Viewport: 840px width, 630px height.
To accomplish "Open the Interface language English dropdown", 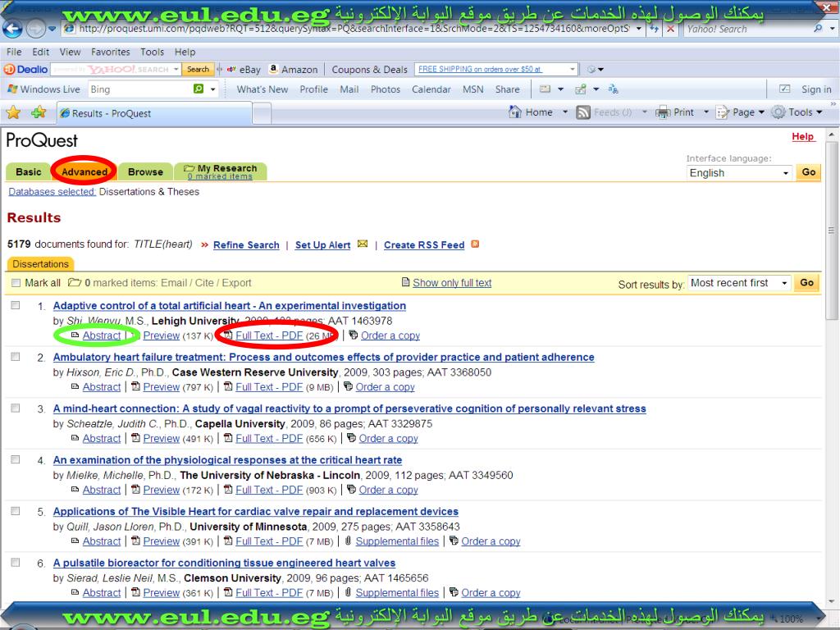I will tap(738, 173).
